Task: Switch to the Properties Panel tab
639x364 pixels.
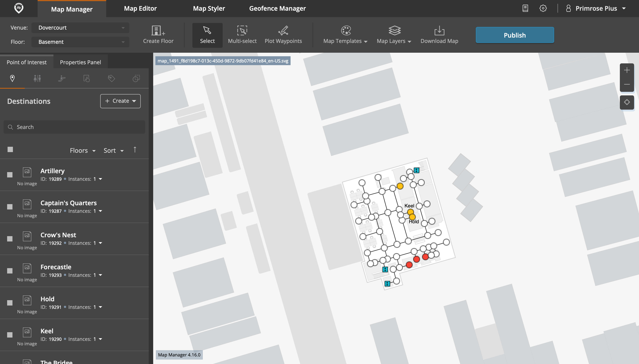Action: point(80,62)
